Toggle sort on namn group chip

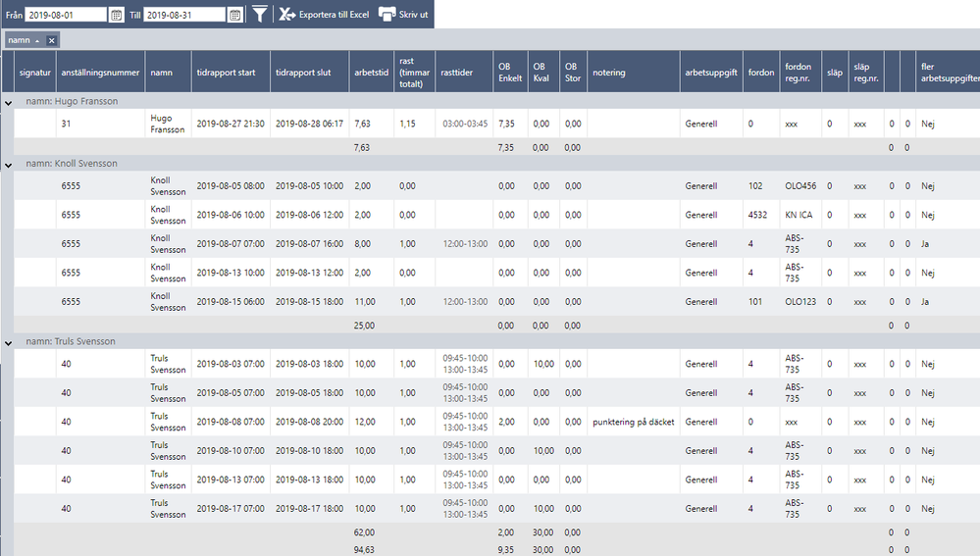point(25,40)
